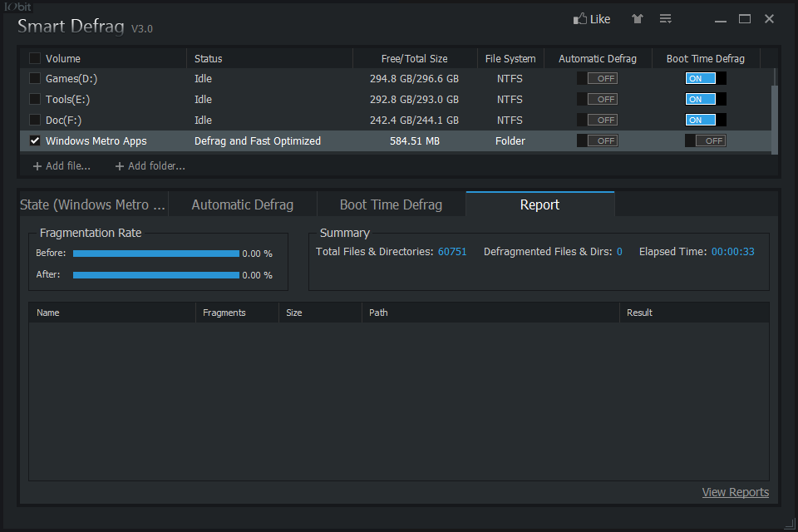Image resolution: width=798 pixels, height=532 pixels.
Task: Click the 242.4 GB/244.1 GB size cell
Action: point(414,121)
